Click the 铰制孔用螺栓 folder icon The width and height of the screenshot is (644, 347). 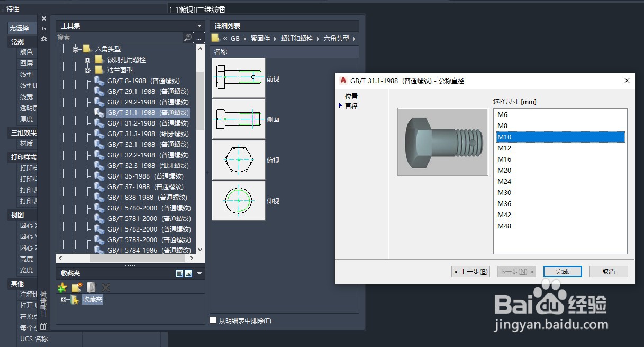(x=99, y=59)
